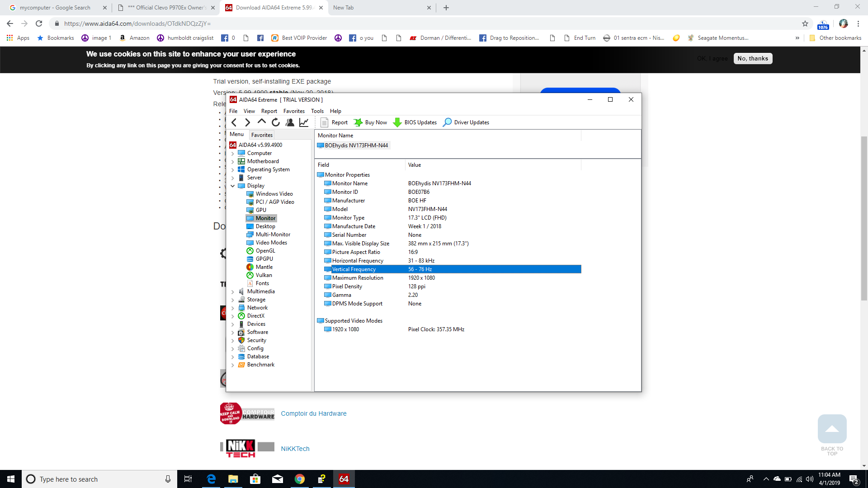Open BIOS Updates from the toolbar
Screen dimensions: 868x488
tap(415, 122)
